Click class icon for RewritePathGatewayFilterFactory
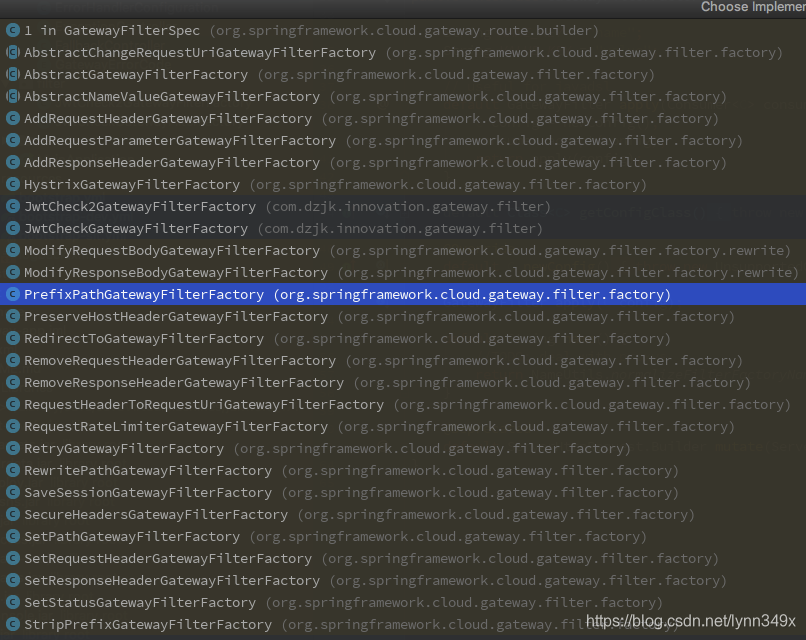 tap(13, 470)
